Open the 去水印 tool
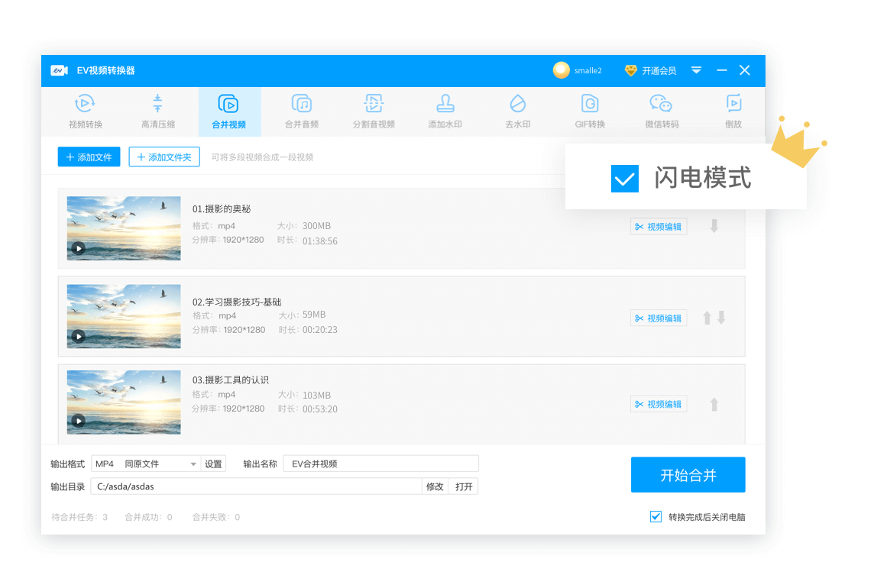The width and height of the screenshot is (874, 588). click(x=516, y=111)
